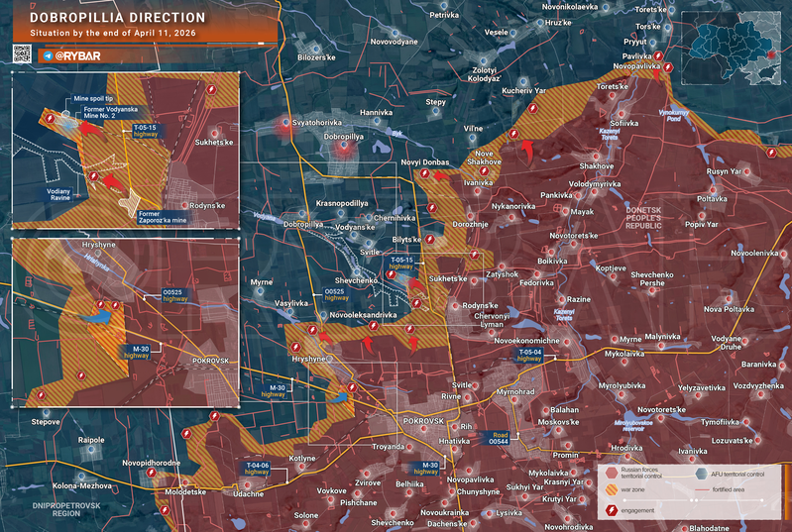Click the engagement lightning icon in legend
This screenshot has height=532, width=792.
[612, 510]
